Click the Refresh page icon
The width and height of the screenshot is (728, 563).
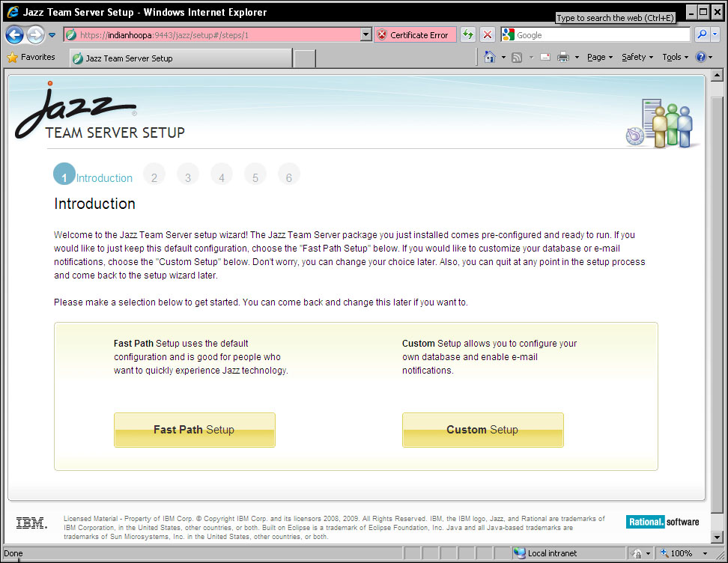[468, 35]
